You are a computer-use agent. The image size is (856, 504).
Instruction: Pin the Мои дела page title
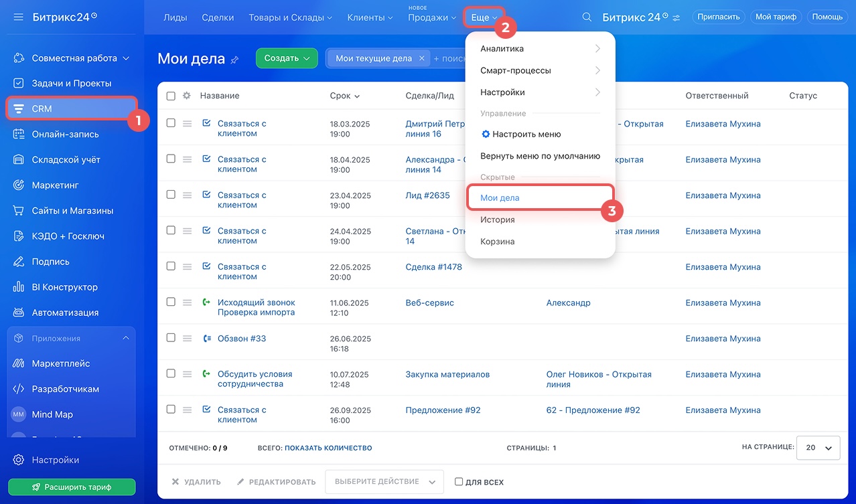pyautogui.click(x=234, y=60)
